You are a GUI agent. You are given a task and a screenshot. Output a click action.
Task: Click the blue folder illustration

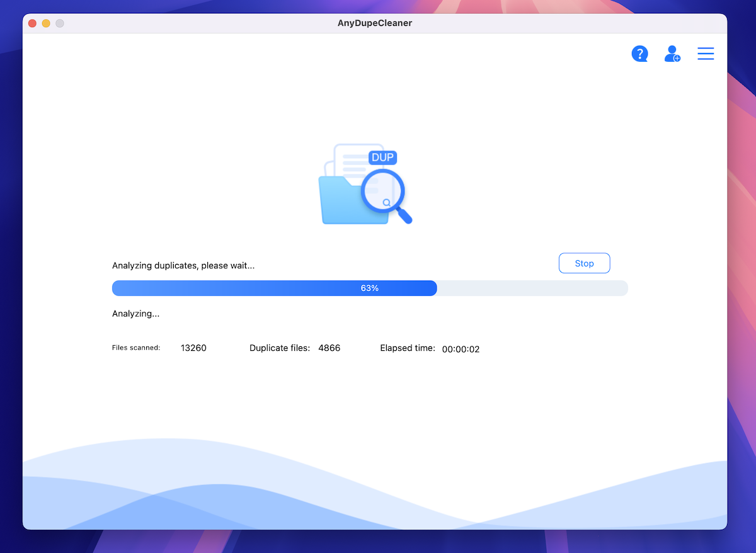340,202
